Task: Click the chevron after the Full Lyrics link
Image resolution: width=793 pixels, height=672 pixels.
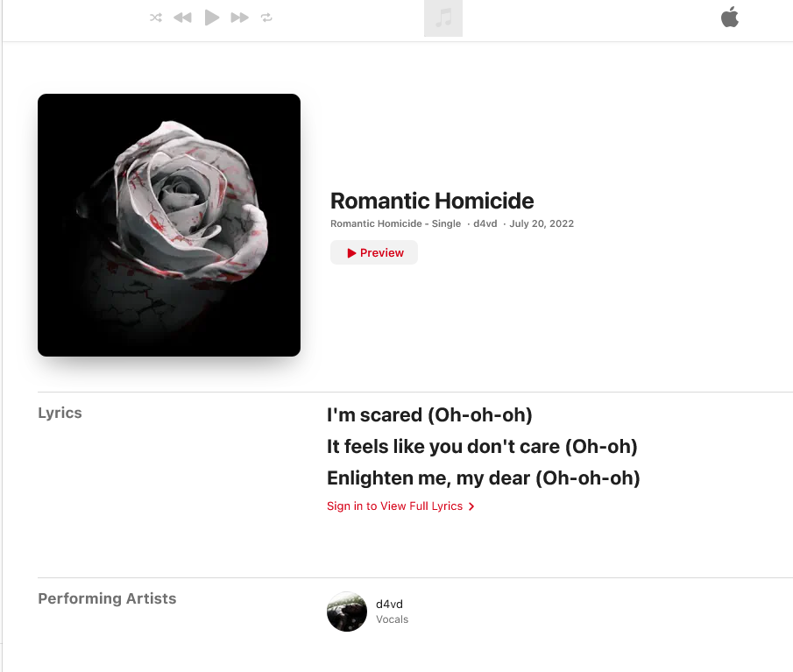Action: coord(471,506)
